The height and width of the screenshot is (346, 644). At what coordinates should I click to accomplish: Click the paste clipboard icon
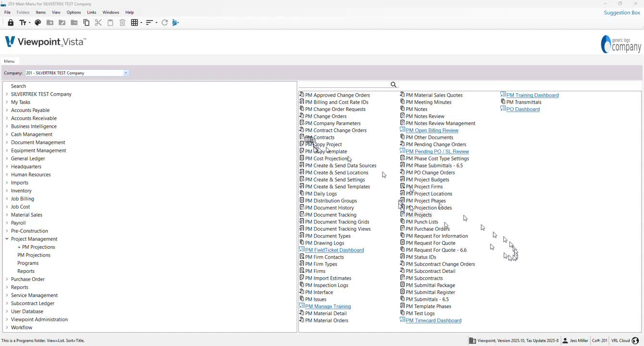pos(110,23)
